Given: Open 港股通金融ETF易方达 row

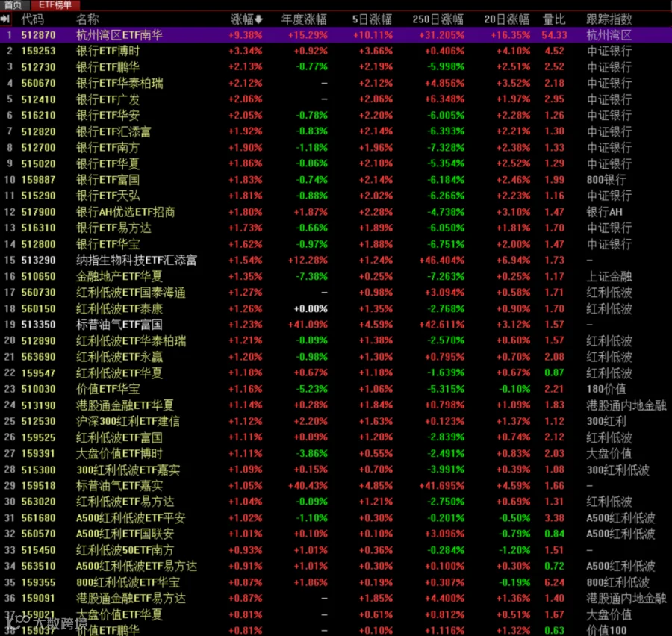Looking at the screenshot, I should coord(336,598).
